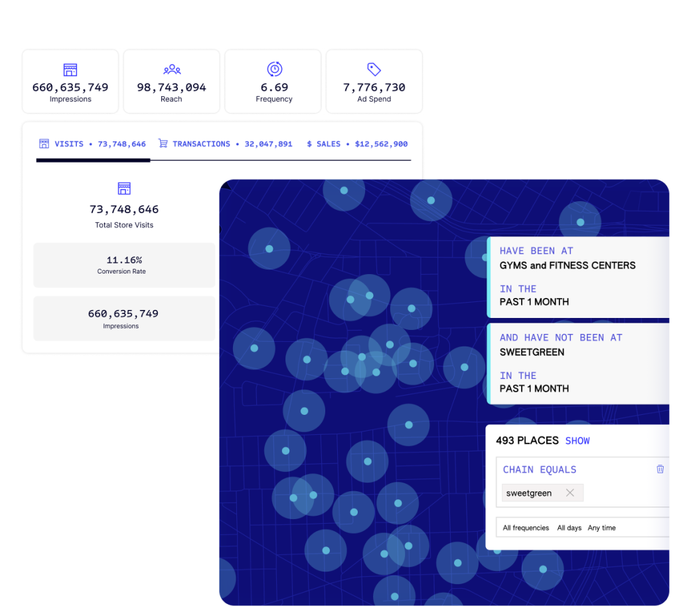Click the dollar sign icon beside SALES

click(x=309, y=144)
